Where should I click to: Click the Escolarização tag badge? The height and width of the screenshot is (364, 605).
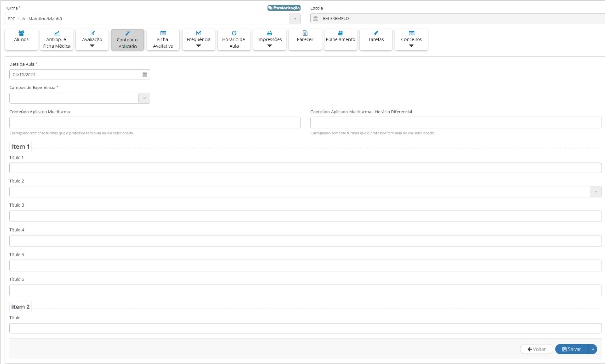(x=284, y=8)
